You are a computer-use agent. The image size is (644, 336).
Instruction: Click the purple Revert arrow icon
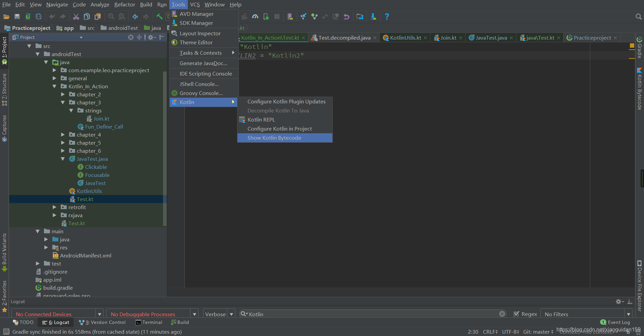pos(346,16)
